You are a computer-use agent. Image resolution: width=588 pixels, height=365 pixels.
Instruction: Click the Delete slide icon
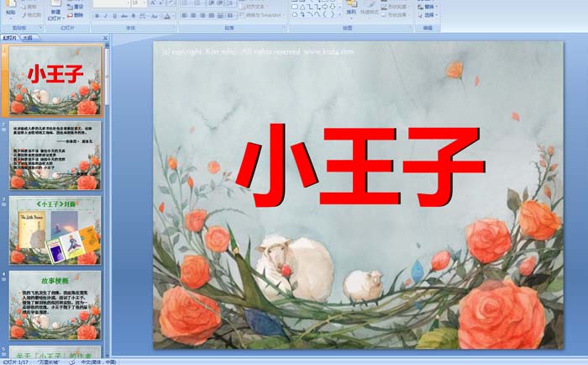76,15
